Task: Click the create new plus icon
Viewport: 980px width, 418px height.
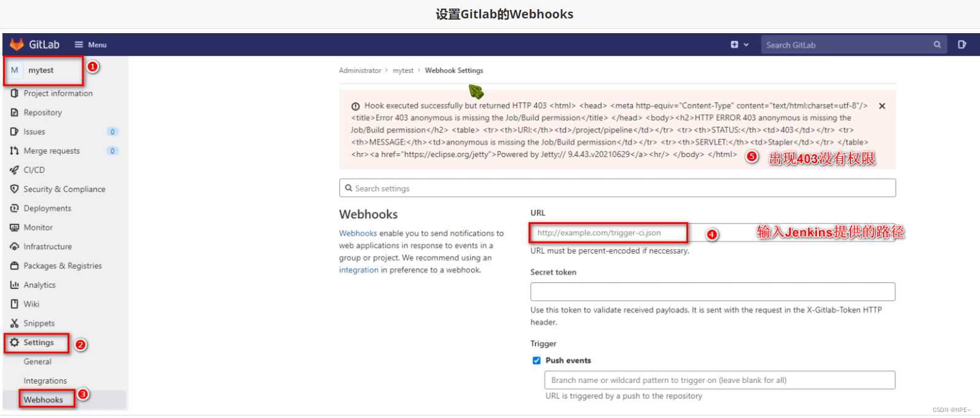Action: [x=734, y=45]
